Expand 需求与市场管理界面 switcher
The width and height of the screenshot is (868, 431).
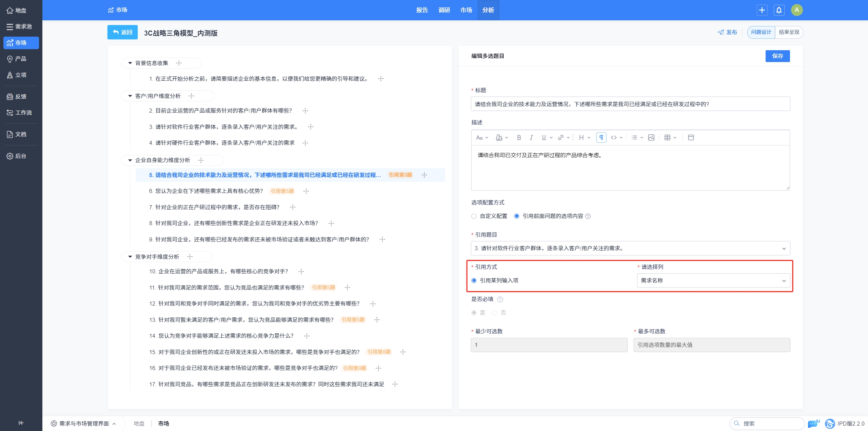click(x=83, y=423)
